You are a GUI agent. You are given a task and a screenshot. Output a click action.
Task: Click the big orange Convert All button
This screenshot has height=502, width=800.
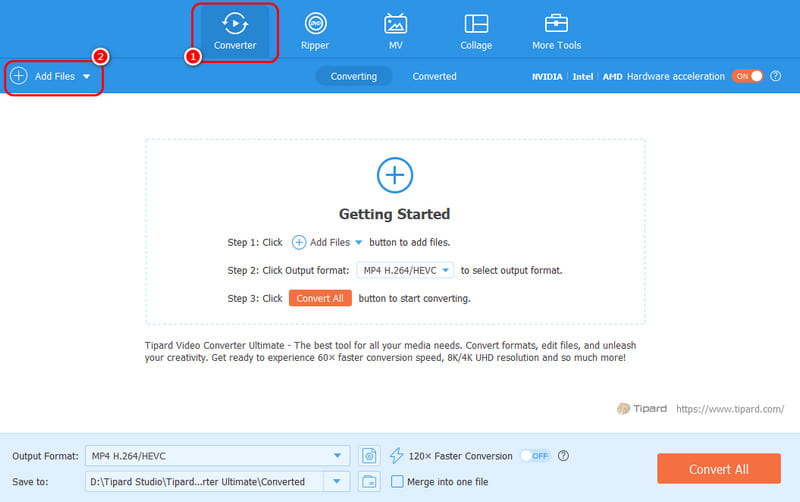(718, 469)
